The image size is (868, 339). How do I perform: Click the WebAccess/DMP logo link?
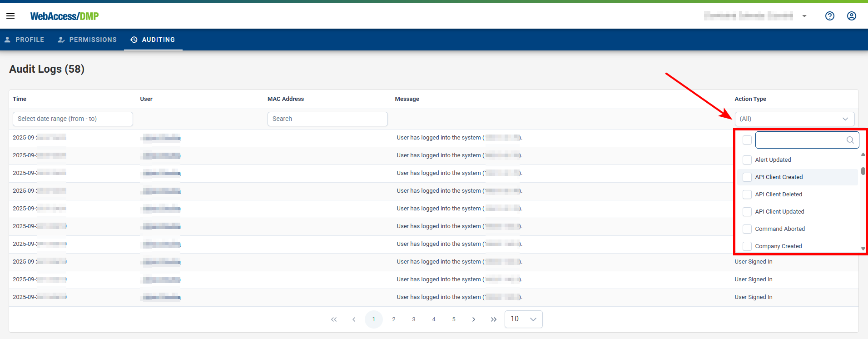pos(64,16)
